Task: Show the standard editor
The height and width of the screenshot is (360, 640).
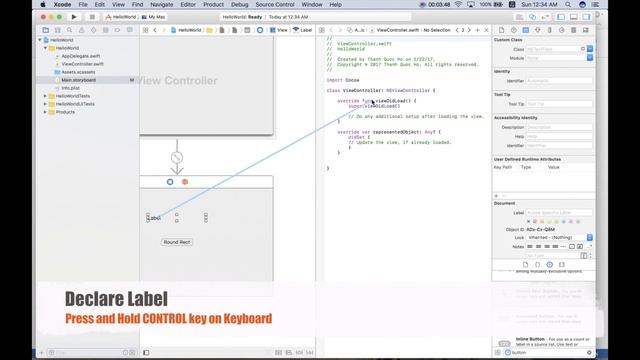Action: 519,17
